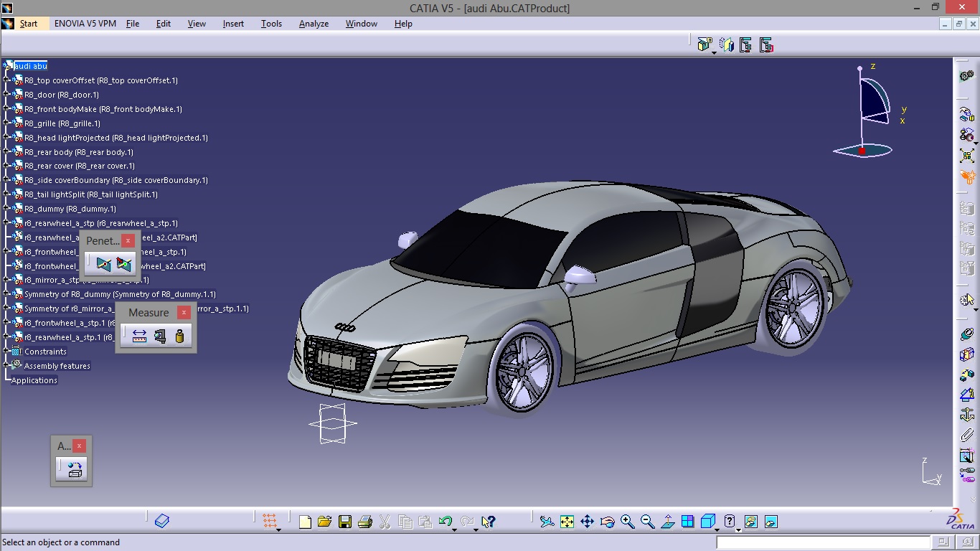Screen dimensions: 980x551
Task: Close the Penetration floating toolbar
Action: click(x=128, y=241)
